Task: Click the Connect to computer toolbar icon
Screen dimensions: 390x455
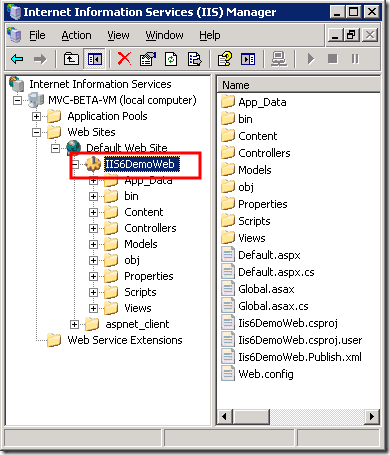Action: (279, 59)
